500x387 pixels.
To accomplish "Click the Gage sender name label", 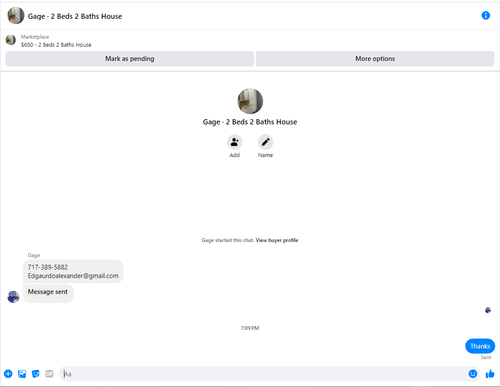I will (34, 255).
